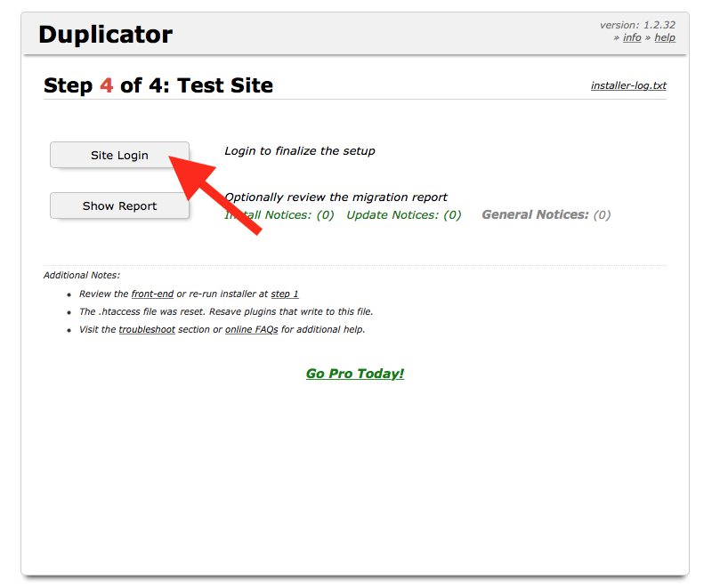Click the version: 1.2.32 text
The width and height of the screenshot is (728, 588).
coord(637,25)
